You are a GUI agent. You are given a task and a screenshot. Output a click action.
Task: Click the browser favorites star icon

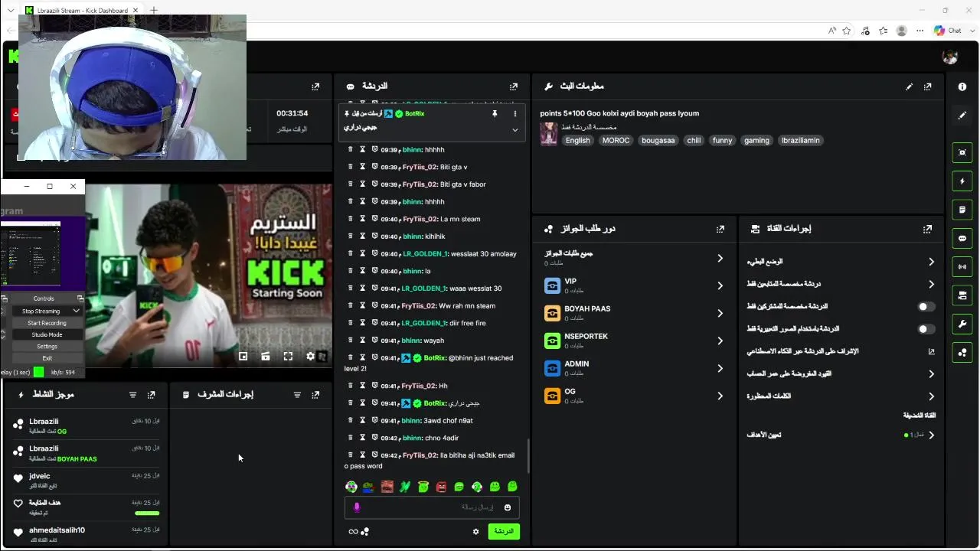(847, 31)
